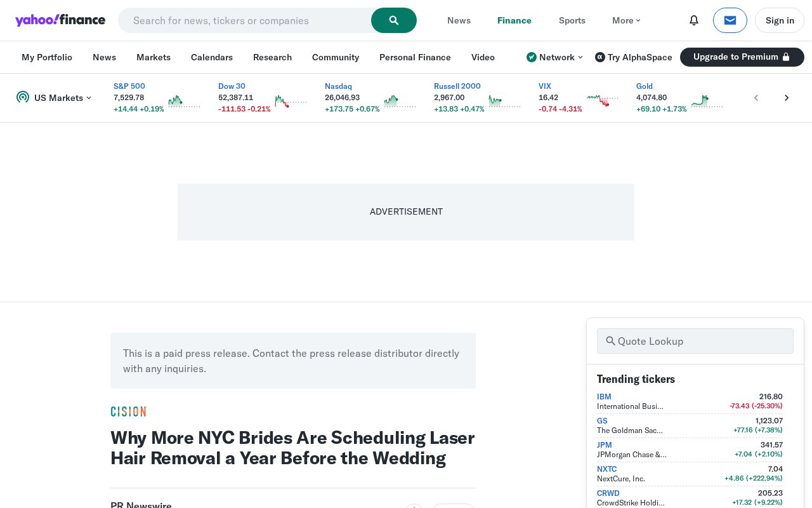Open the Markets navigation menu
The width and height of the screenshot is (812, 508).
point(154,57)
